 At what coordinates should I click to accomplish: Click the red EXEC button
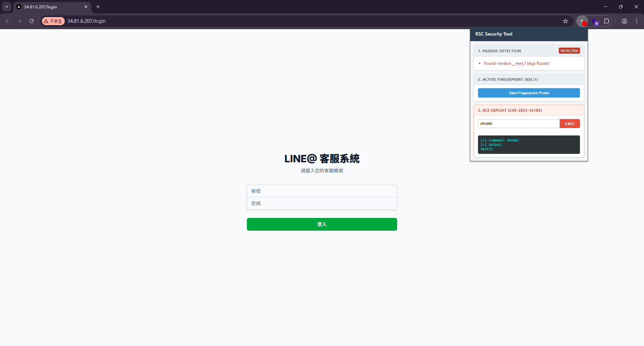click(x=570, y=124)
